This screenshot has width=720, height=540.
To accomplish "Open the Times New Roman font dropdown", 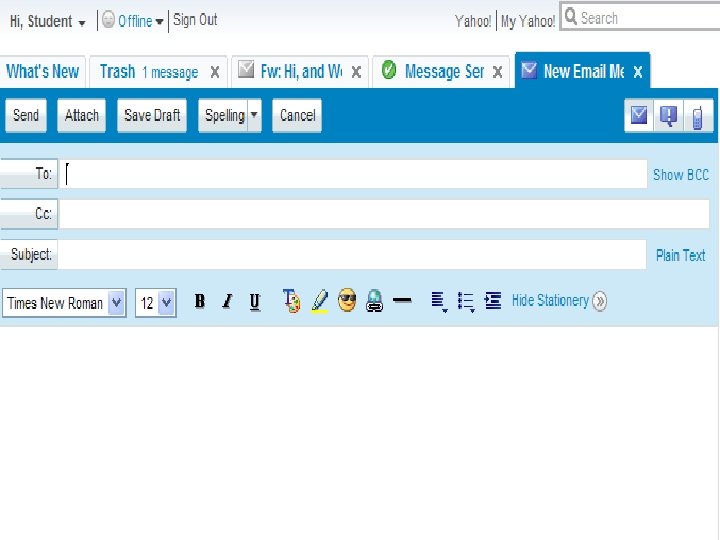I will [x=117, y=303].
